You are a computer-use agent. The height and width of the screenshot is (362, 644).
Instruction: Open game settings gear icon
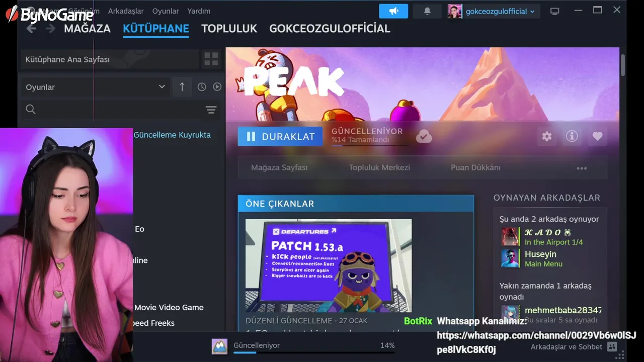(547, 136)
